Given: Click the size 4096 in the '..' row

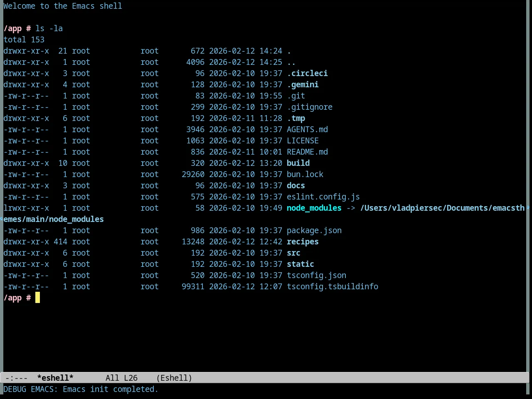Looking at the screenshot, I should [x=195, y=62].
